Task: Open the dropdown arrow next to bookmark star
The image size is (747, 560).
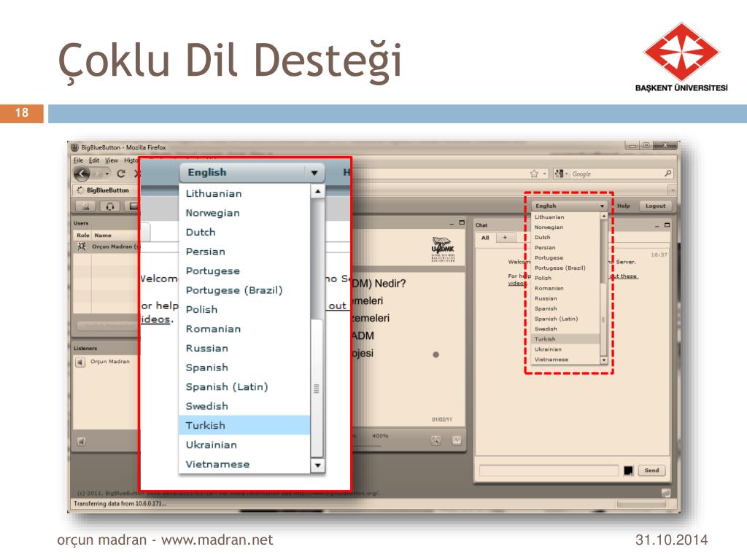Action: pyautogui.click(x=544, y=174)
